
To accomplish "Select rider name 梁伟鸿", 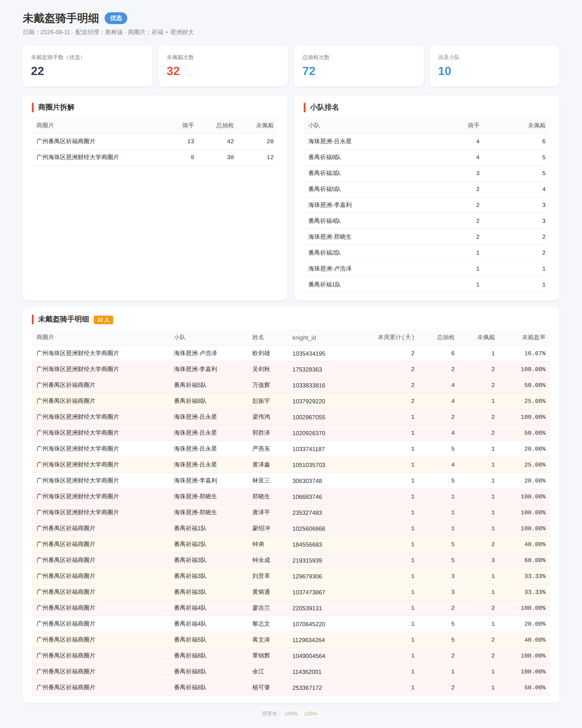I will pos(261,417).
